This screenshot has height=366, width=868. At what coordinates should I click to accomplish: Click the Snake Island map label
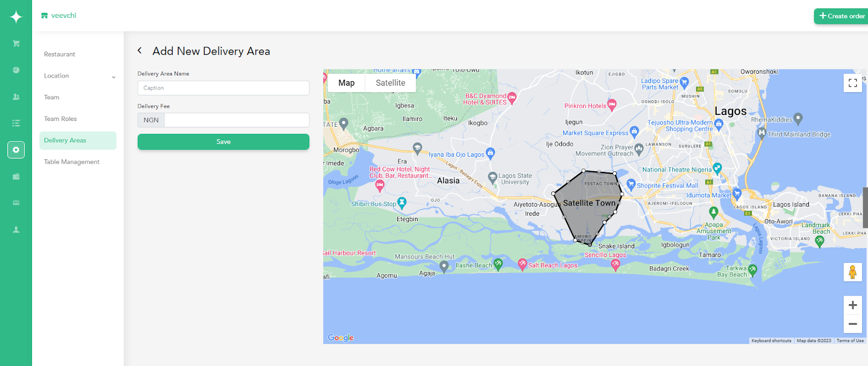(616, 246)
